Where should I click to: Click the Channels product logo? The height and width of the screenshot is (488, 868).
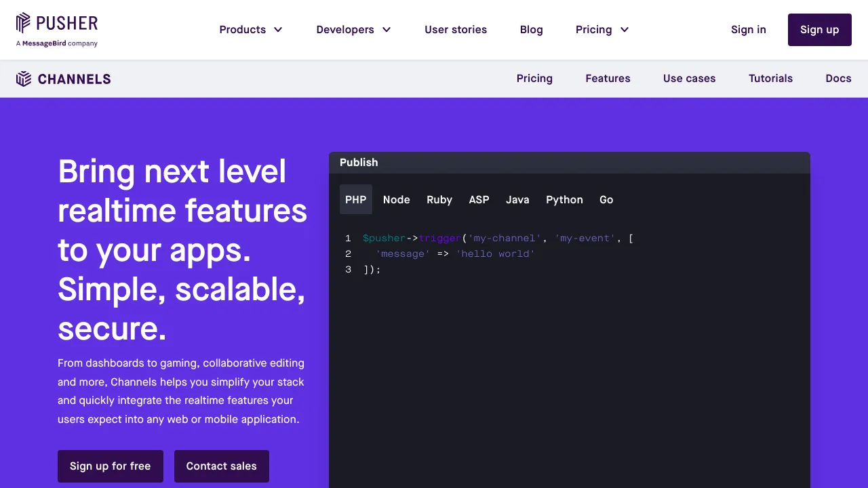[64, 79]
